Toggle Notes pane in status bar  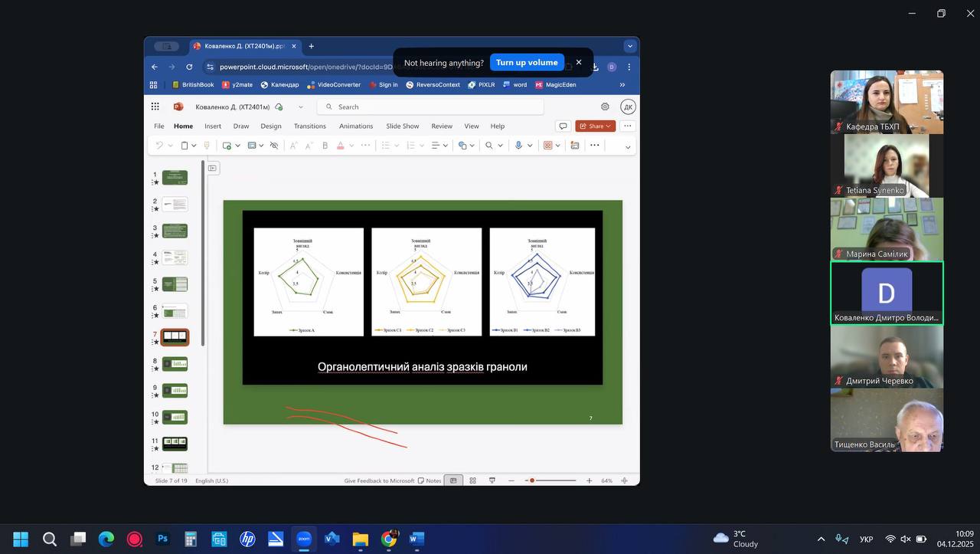coord(430,480)
